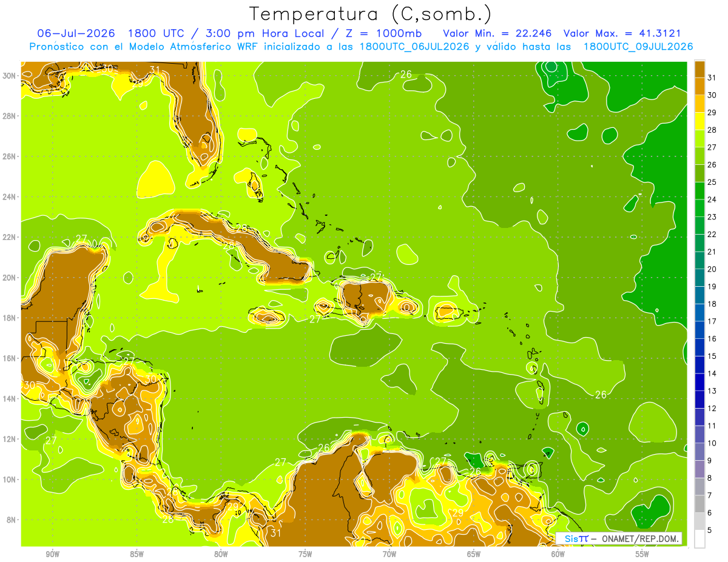Click the "16N" latitude axis label
The width and height of the screenshot is (728, 562).
click(10, 358)
